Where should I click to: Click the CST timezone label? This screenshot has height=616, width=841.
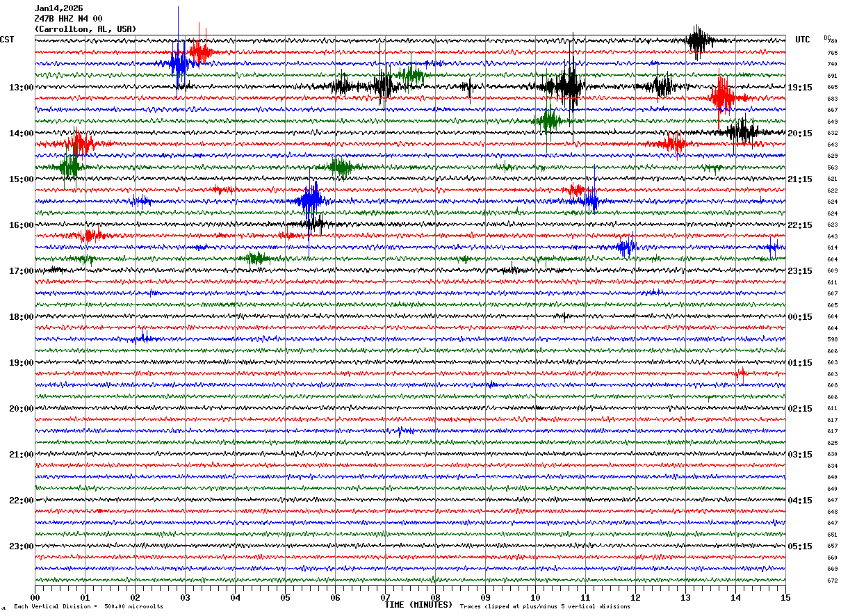7,40
